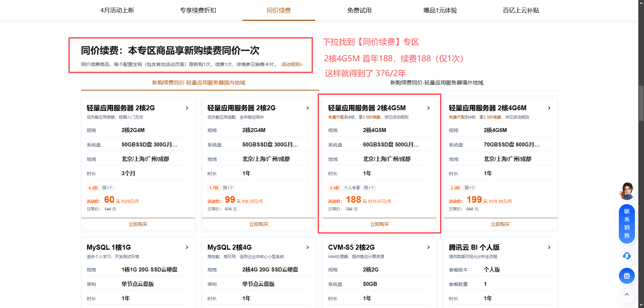Expand the first 2核2G server card chevron
The image size is (644, 308).
(187, 108)
